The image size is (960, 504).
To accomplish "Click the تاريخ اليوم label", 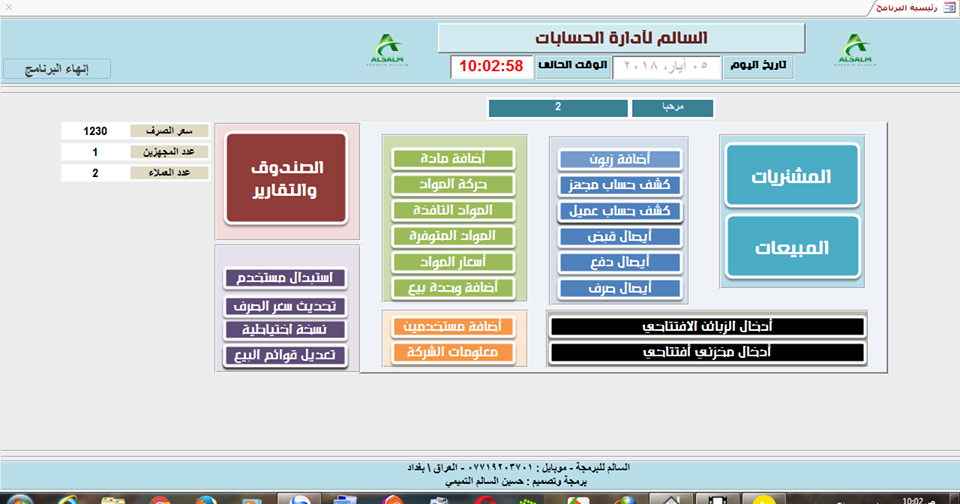I will 758,66.
